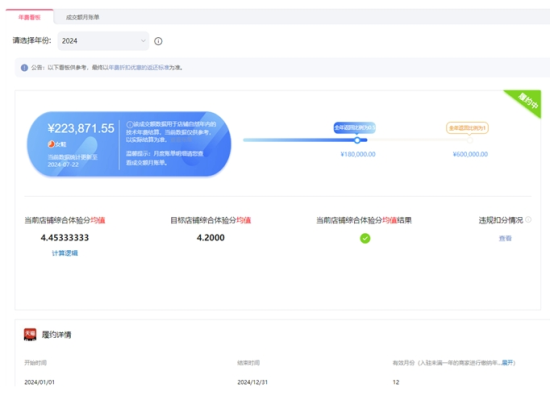Open the 计算逻辑 link
Image resolution: width=550 pixels, height=396 pixels.
point(65,253)
